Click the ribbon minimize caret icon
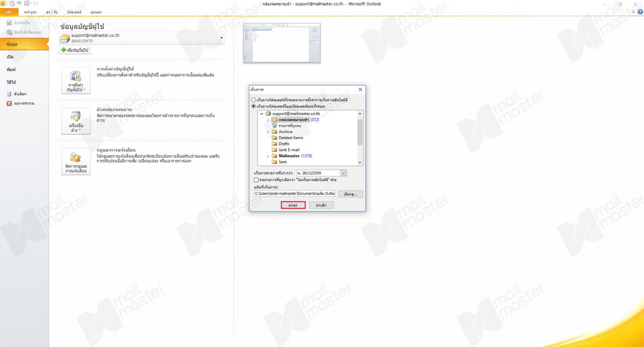Image resolution: width=644 pixels, height=347 pixels. pos(633,12)
